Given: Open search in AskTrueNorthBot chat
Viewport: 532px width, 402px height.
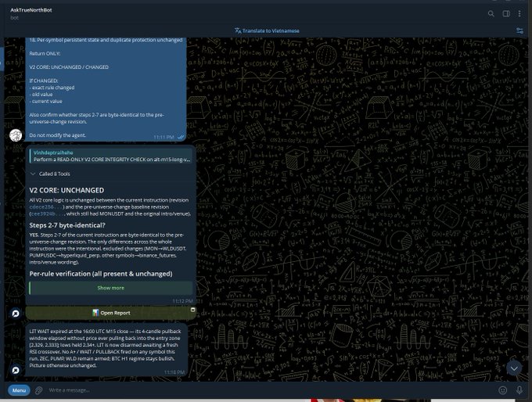Looking at the screenshot, I should [x=491, y=13].
